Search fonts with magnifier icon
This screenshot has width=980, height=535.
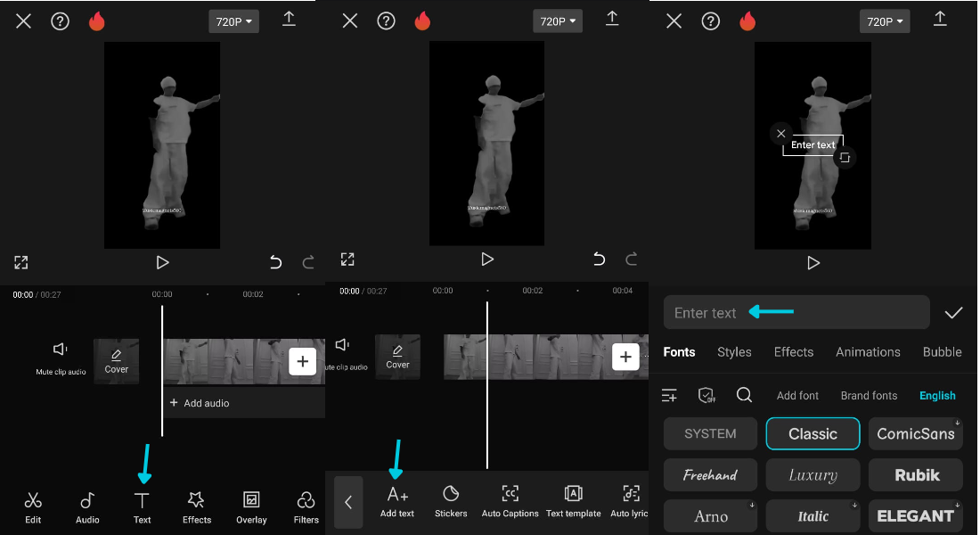pos(744,395)
